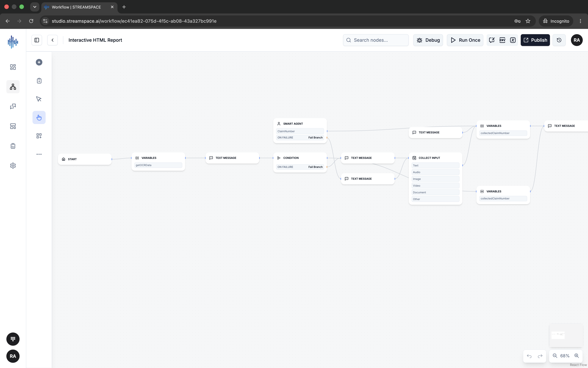Open the bottom-left RA user avatar
This screenshot has width=588, height=368.
pos(13,356)
